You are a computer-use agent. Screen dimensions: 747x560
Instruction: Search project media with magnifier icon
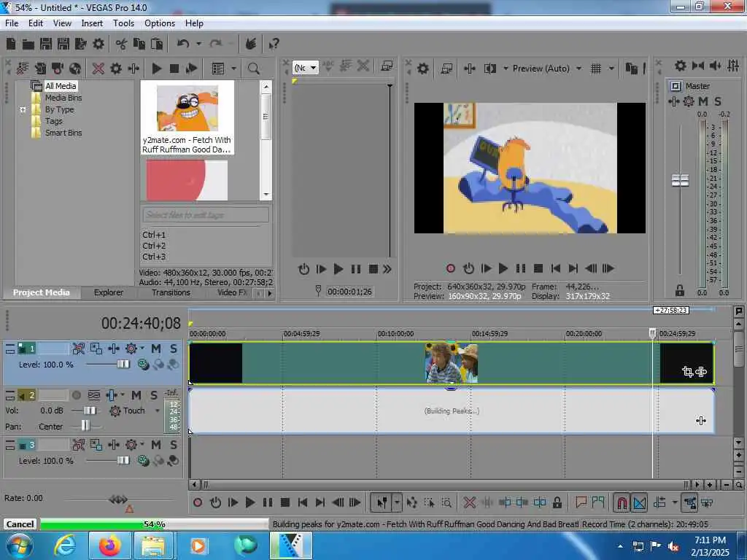point(254,69)
